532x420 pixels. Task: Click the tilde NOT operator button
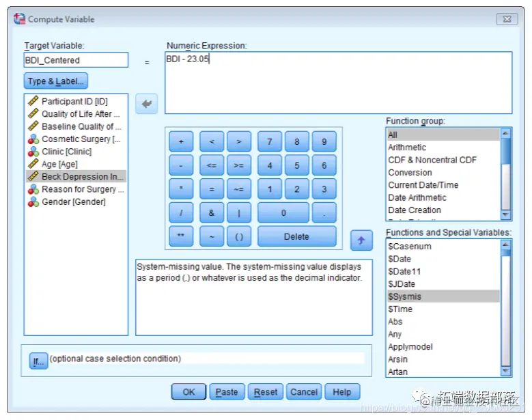point(212,236)
